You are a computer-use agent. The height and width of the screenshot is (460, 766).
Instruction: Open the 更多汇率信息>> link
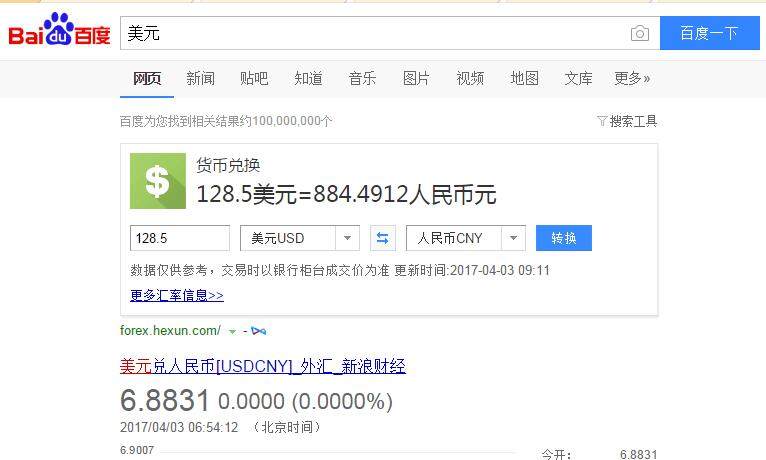tap(177, 295)
